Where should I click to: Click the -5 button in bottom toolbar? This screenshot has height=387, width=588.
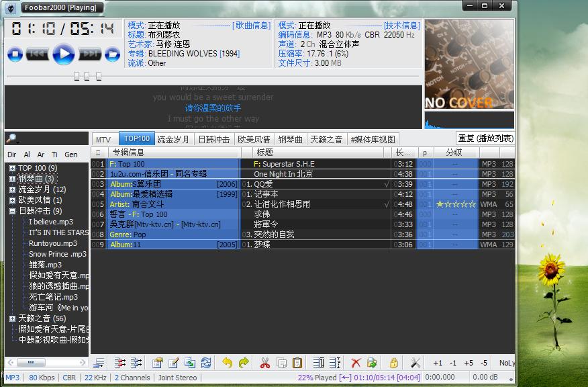click(x=484, y=363)
